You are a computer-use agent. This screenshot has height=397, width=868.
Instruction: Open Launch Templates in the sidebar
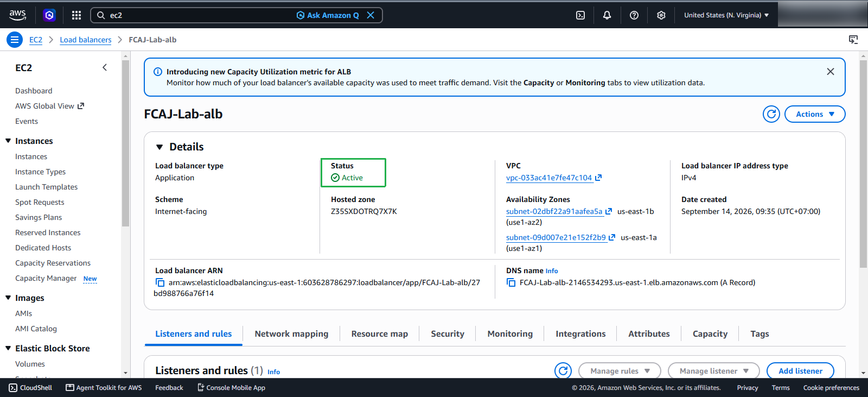click(x=47, y=187)
